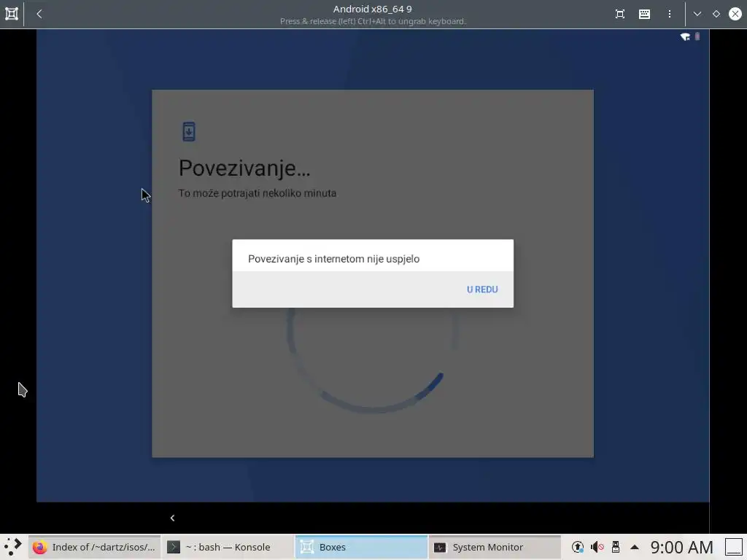
Task: Switch to the Firefox Index of ~dartz/isos taskbar entry
Action: click(x=94, y=547)
